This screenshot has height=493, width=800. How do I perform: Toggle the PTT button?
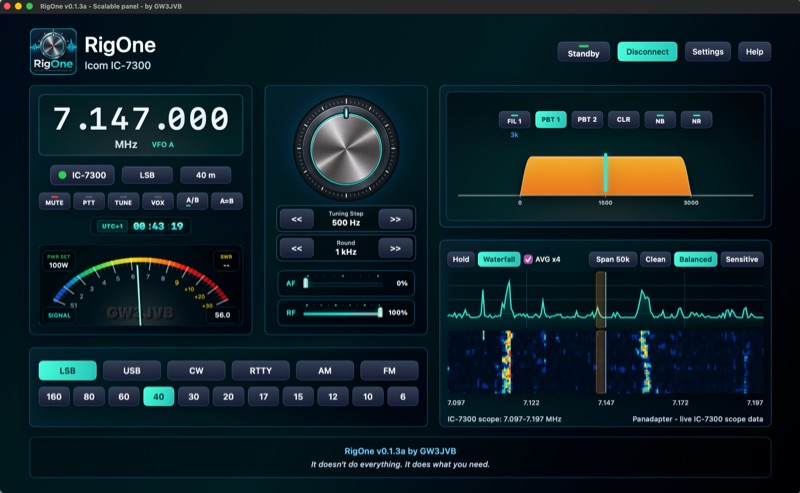tap(89, 201)
